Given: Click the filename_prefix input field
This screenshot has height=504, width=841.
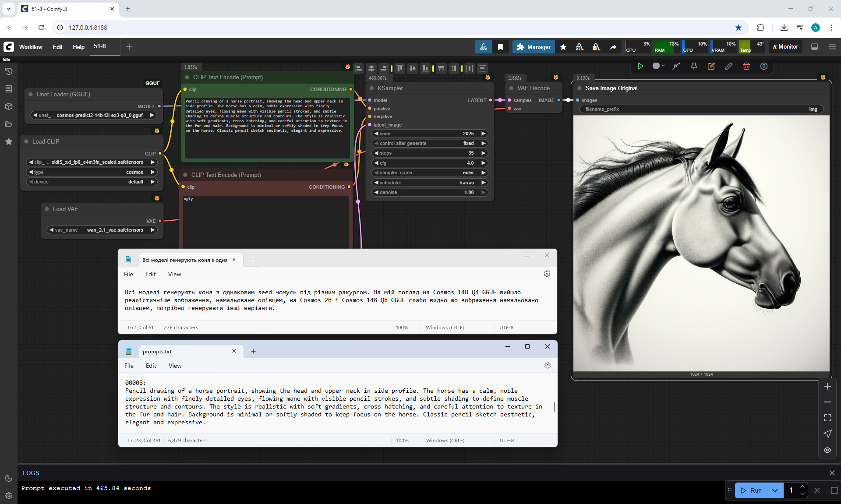Looking at the screenshot, I should pyautogui.click(x=701, y=109).
